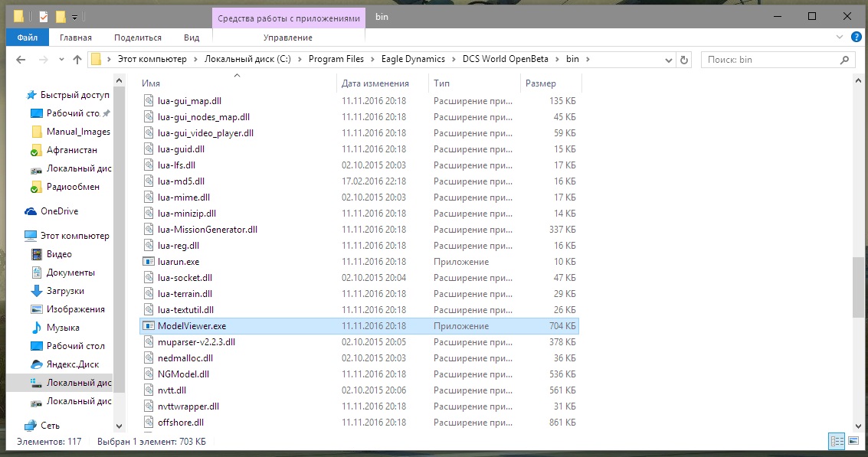Sort by Дата изменения column header
Screen dimensions: 868x457
click(x=375, y=83)
